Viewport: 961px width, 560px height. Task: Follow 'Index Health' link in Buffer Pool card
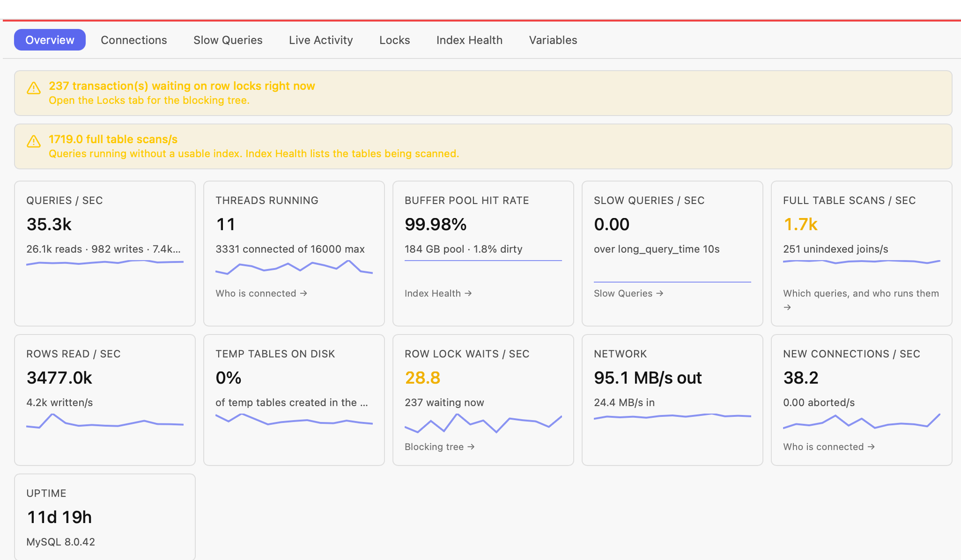click(438, 293)
